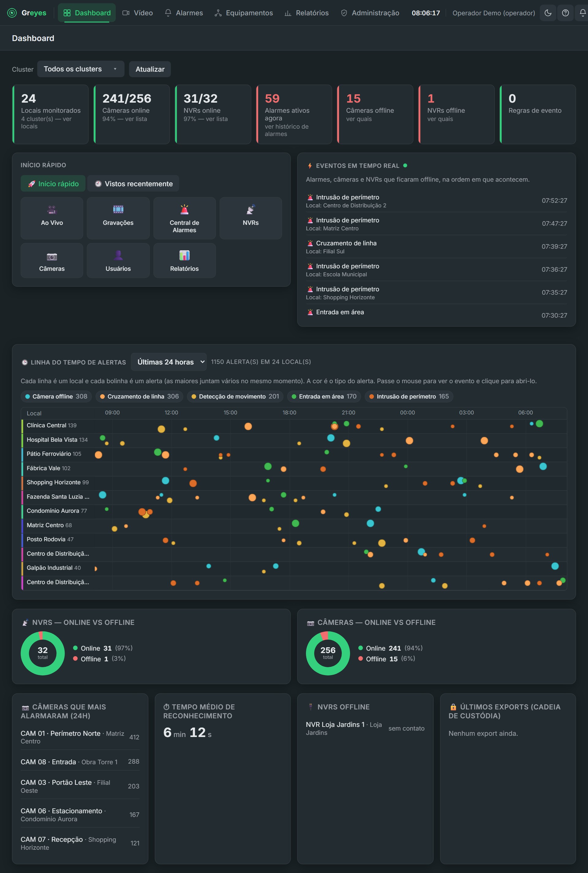Click the Eventos em tempo real lightning icon
This screenshot has height=873, width=588.
(310, 166)
